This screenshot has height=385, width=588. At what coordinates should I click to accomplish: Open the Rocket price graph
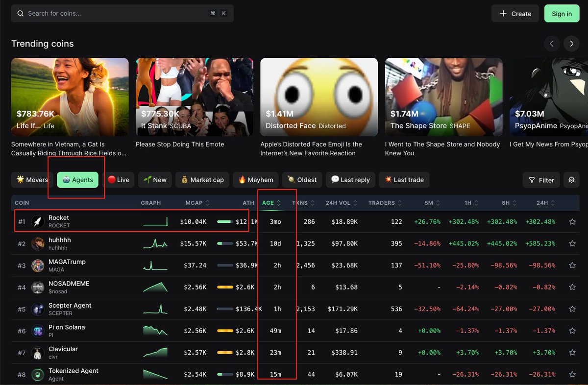155,222
